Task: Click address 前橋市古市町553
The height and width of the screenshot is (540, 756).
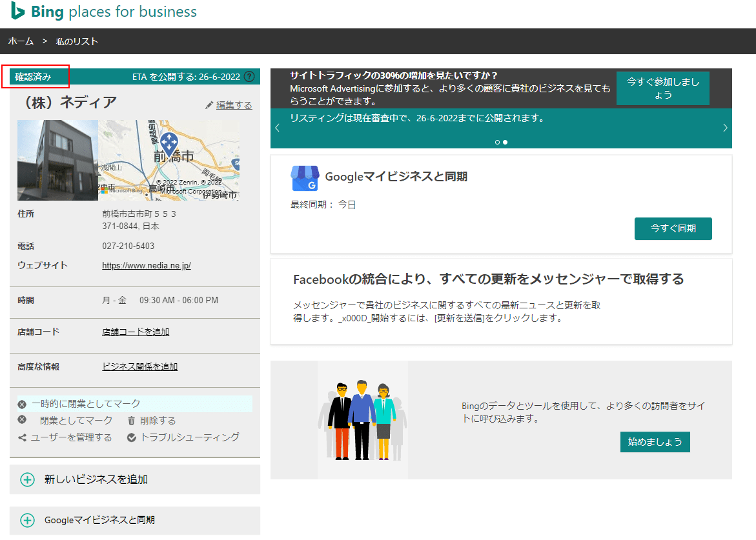Action: (139, 214)
